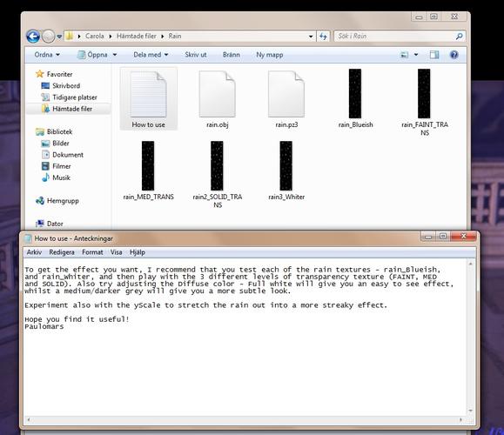
Task: Toggle the preview pane icon
Action: (434, 55)
